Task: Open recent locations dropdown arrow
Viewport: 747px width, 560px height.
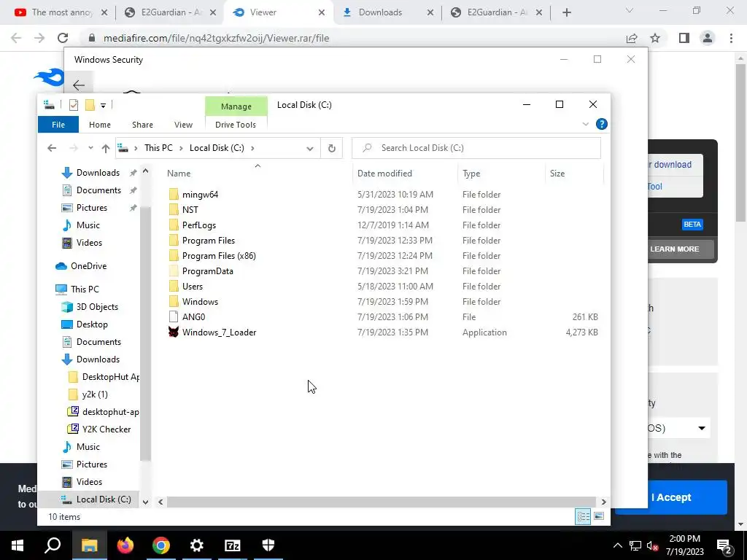Action: tap(90, 148)
